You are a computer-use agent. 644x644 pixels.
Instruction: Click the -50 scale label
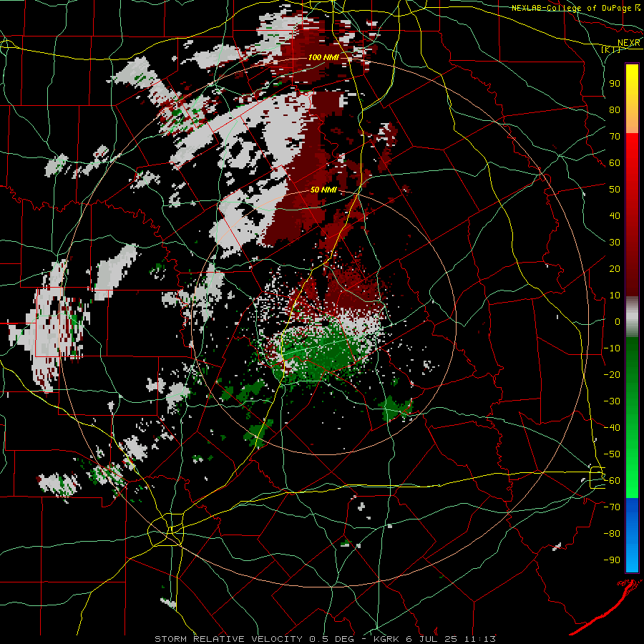(612, 454)
